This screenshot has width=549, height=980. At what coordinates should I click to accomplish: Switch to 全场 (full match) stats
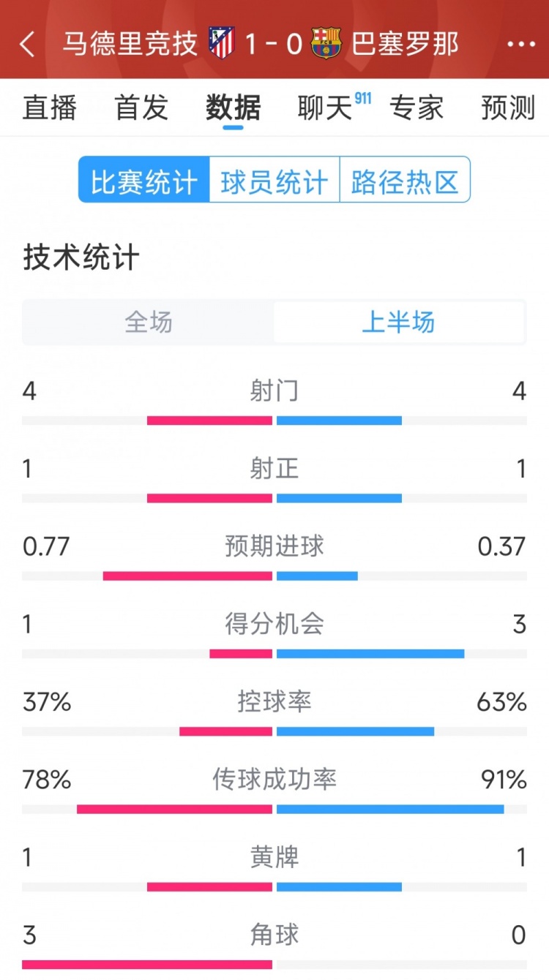pos(147,323)
